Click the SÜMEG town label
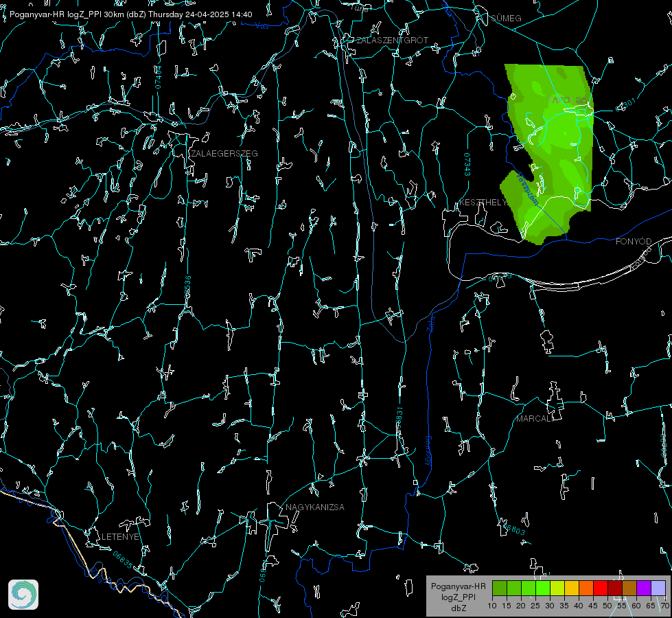Viewport: 672px width, 618px height. tap(506, 19)
